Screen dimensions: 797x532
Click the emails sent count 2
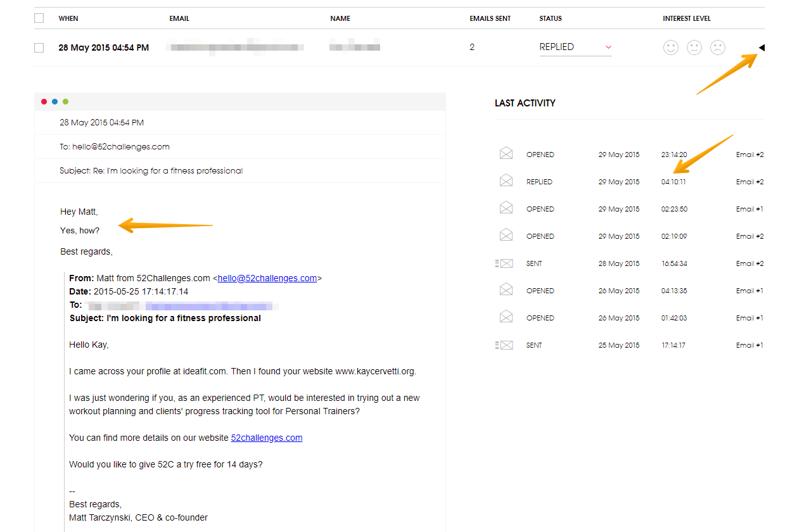click(472, 47)
